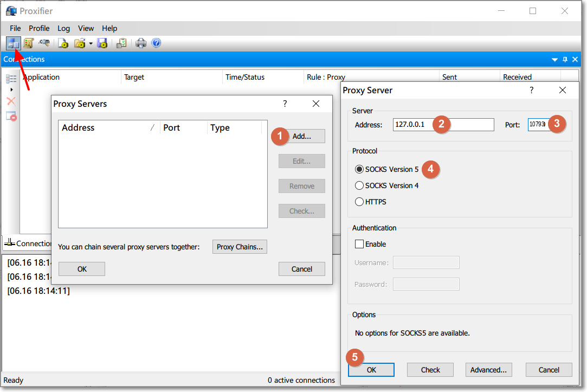Click Sent column header
This screenshot has height=392, width=587.
pos(469,77)
